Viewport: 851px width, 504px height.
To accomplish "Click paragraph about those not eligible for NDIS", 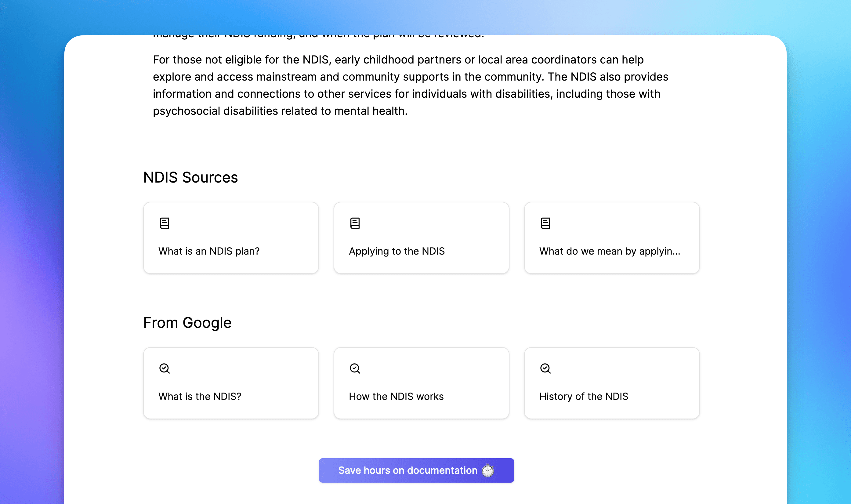I will (407, 77).
